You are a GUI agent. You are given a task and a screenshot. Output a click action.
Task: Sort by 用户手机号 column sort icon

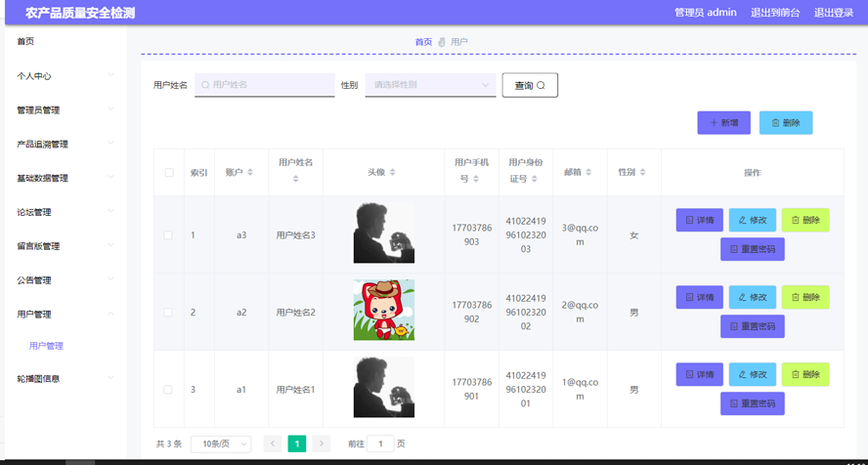pos(476,179)
